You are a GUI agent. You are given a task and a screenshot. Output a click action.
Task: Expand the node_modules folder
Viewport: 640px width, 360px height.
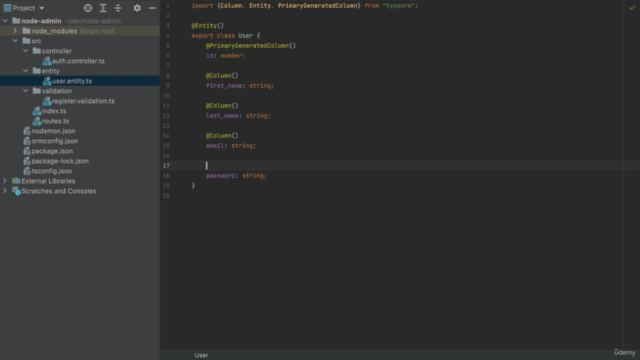15,31
